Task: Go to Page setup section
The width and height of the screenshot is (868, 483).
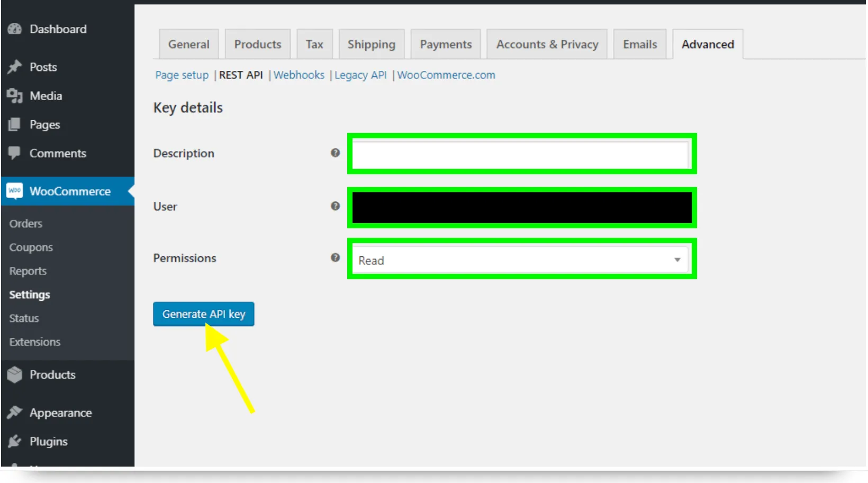Action: 182,75
